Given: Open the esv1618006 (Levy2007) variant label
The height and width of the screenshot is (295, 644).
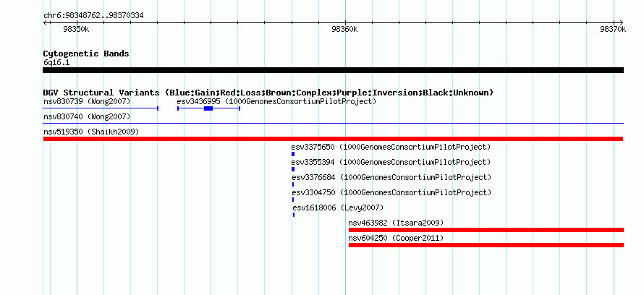Looking at the screenshot, I should click(x=339, y=208).
